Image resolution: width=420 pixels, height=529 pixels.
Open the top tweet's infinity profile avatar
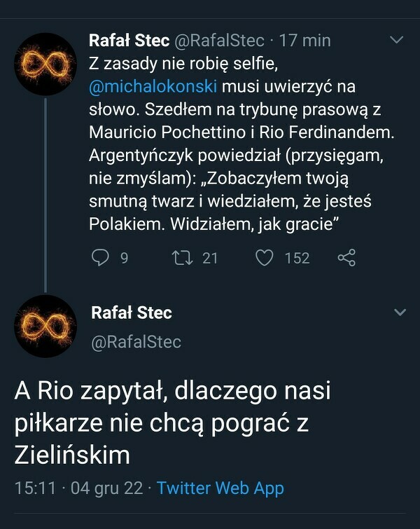pos(45,64)
